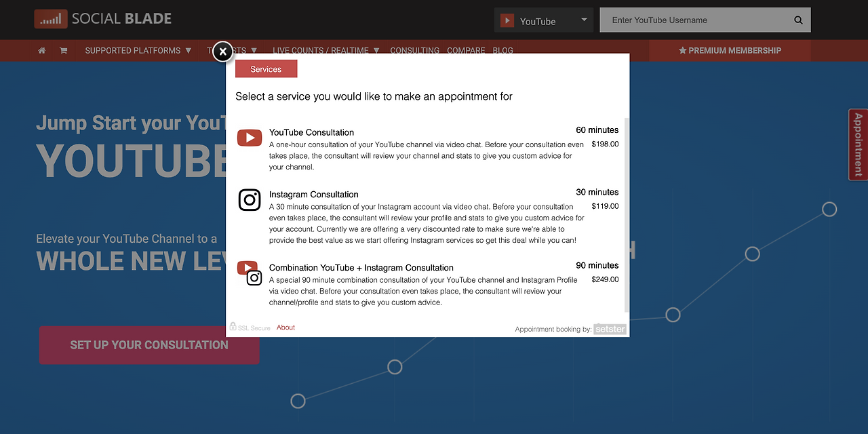Click the Instagram Consultation title
The width and height of the screenshot is (868, 434).
pyautogui.click(x=313, y=195)
